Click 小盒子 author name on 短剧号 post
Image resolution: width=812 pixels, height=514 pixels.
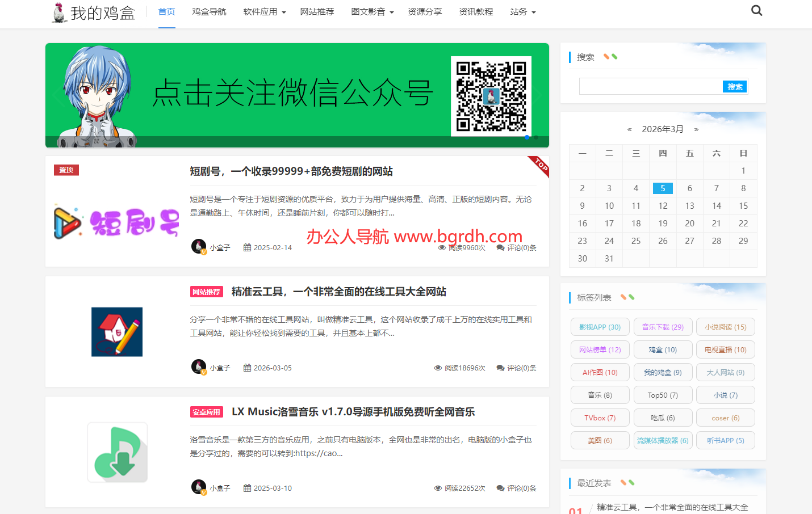point(220,247)
